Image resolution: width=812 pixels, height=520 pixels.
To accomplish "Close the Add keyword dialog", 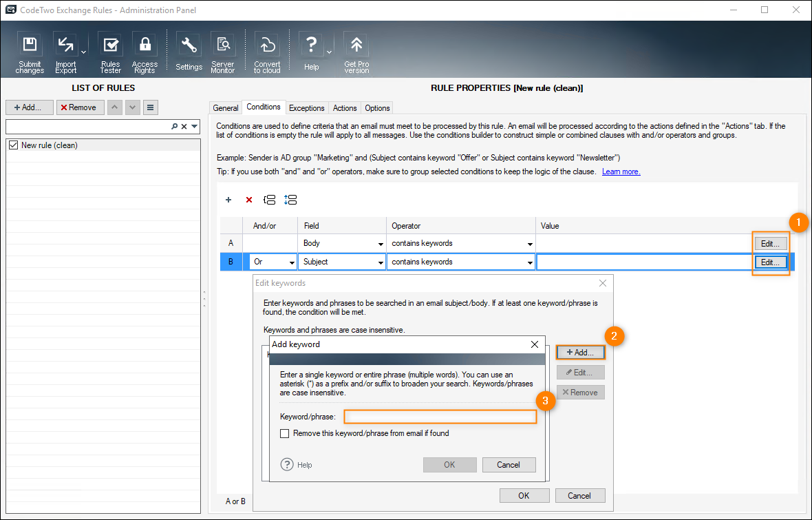I will (x=535, y=344).
